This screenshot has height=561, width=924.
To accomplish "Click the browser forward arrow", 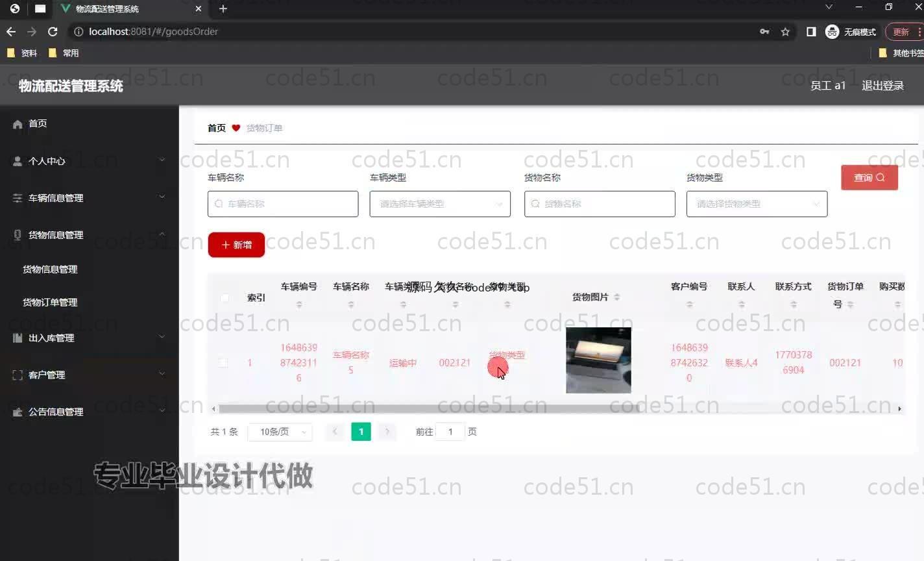I will pyautogui.click(x=32, y=31).
